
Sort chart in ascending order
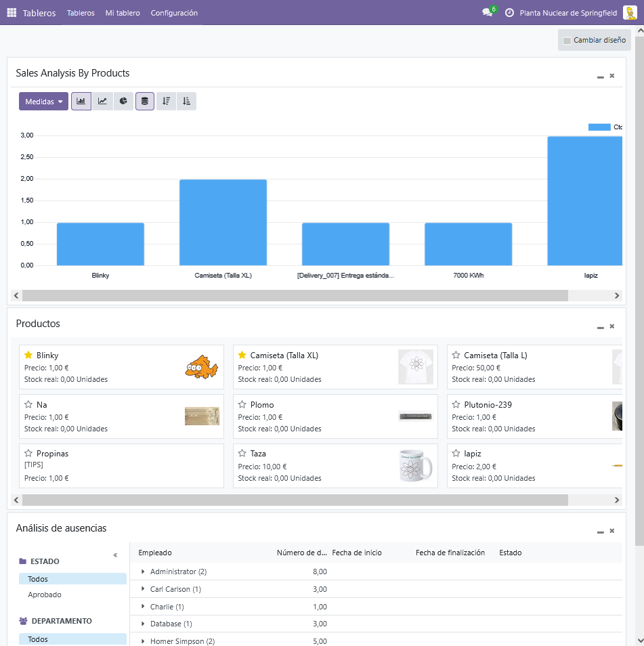pos(187,102)
